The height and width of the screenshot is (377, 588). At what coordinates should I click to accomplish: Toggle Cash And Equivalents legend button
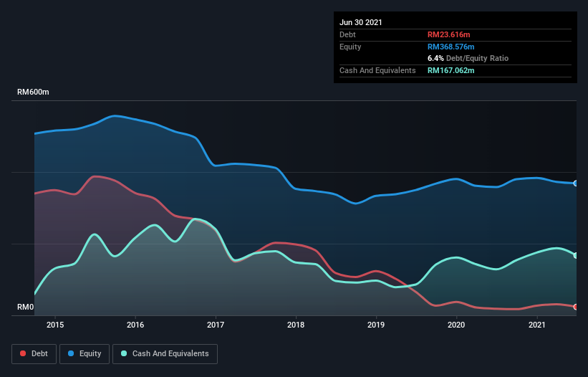point(165,354)
